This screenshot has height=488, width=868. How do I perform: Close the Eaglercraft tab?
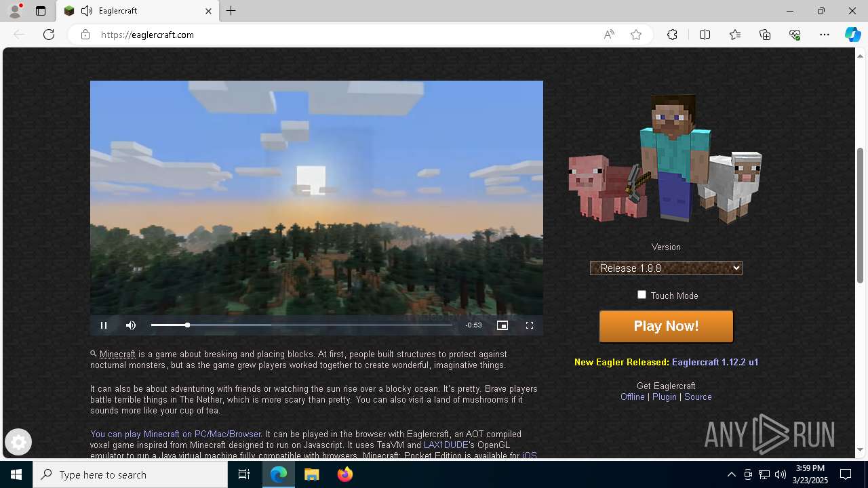pyautogui.click(x=208, y=11)
